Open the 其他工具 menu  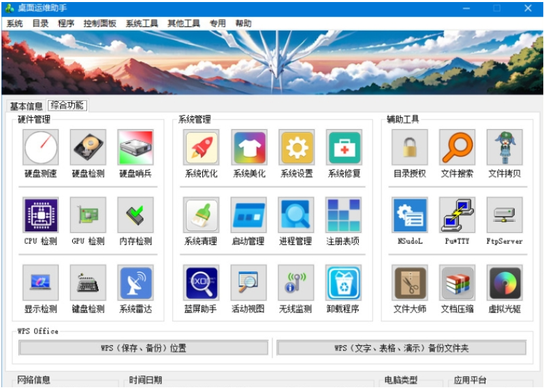(184, 24)
